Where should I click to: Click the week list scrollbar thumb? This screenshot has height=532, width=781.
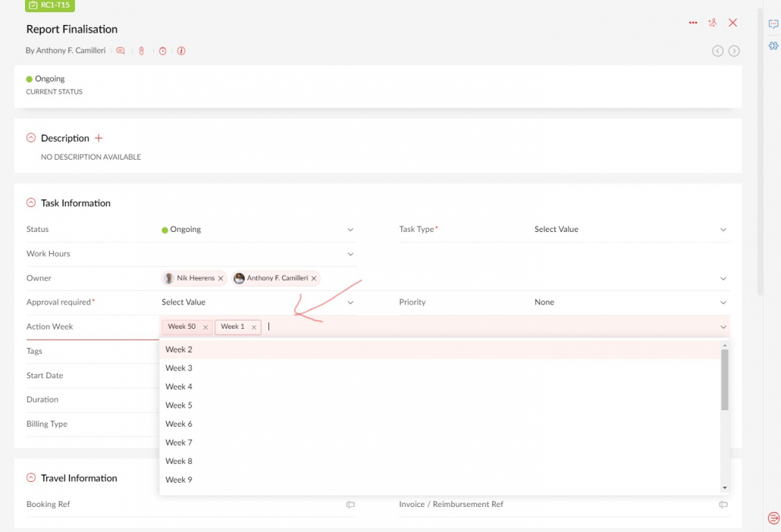[725, 379]
